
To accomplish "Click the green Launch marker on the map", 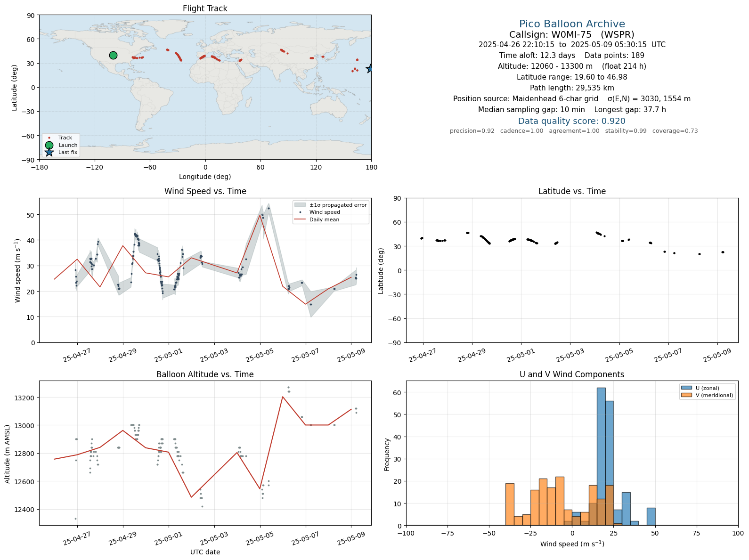I will 113,56.
